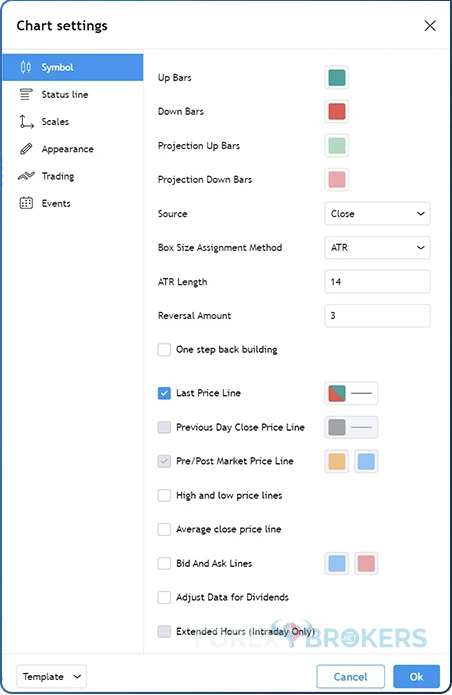Confirm settings with the Ok button
The height and width of the screenshot is (695, 452).
pos(416,676)
